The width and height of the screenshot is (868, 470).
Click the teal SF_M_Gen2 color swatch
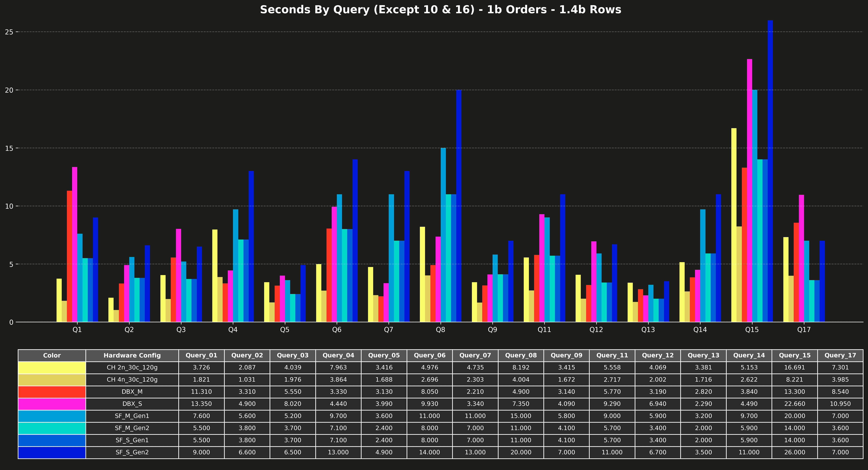click(x=52, y=428)
